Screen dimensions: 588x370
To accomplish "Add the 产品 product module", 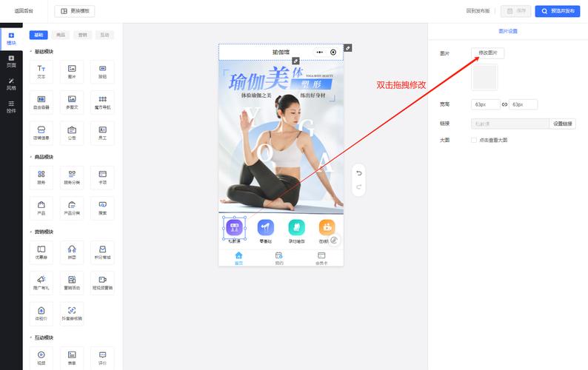I will 41,208.
